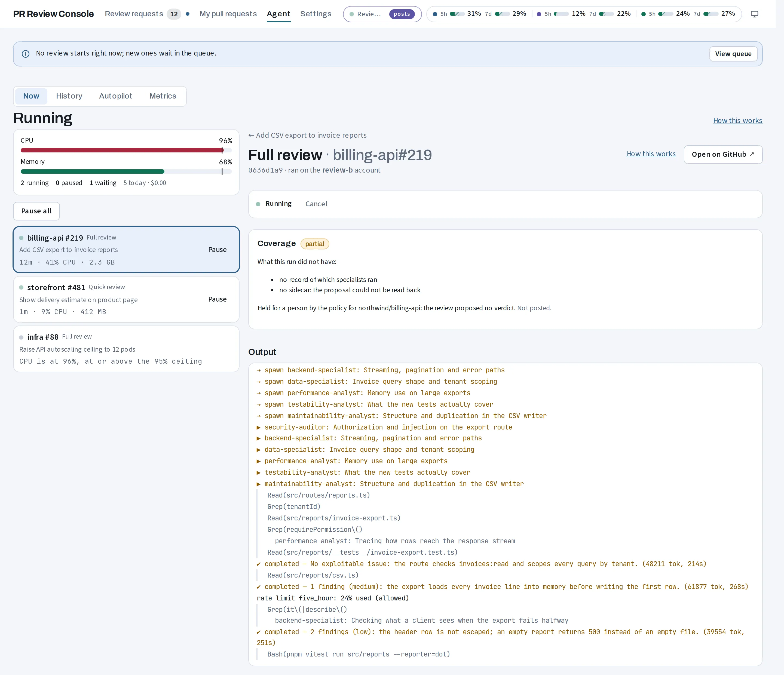784x675 pixels.
Task: Switch to the History tab
Action: (x=69, y=96)
